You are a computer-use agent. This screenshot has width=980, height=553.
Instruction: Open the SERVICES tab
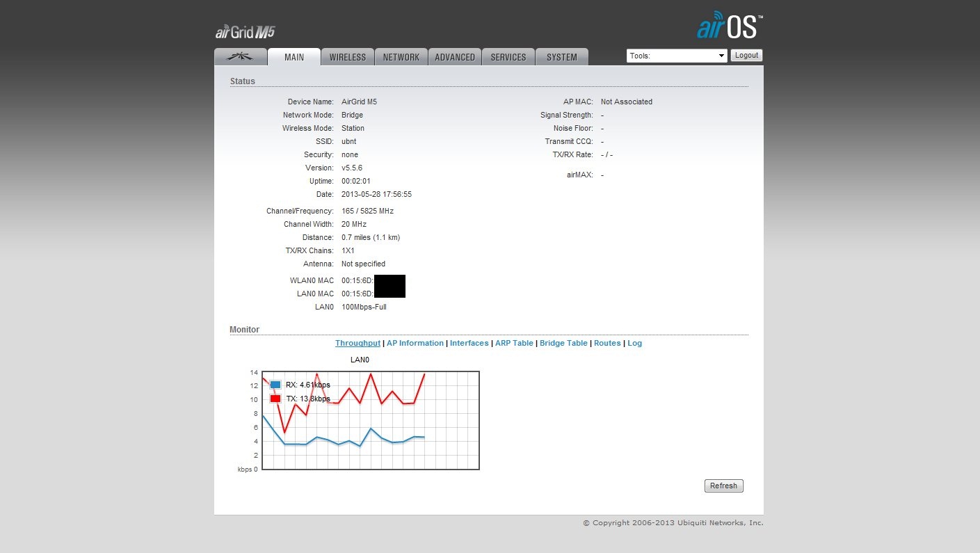[x=508, y=57]
